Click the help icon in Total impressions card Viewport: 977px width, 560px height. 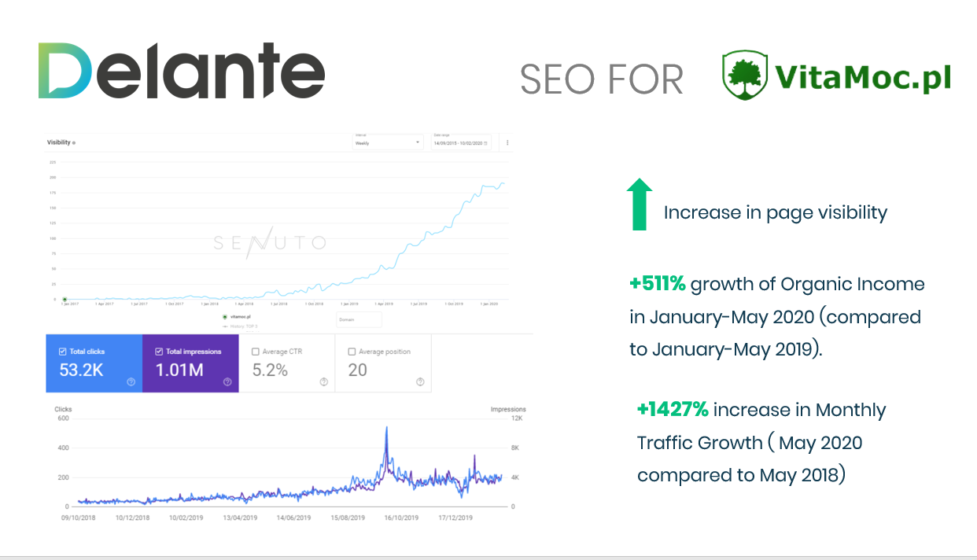tap(227, 381)
